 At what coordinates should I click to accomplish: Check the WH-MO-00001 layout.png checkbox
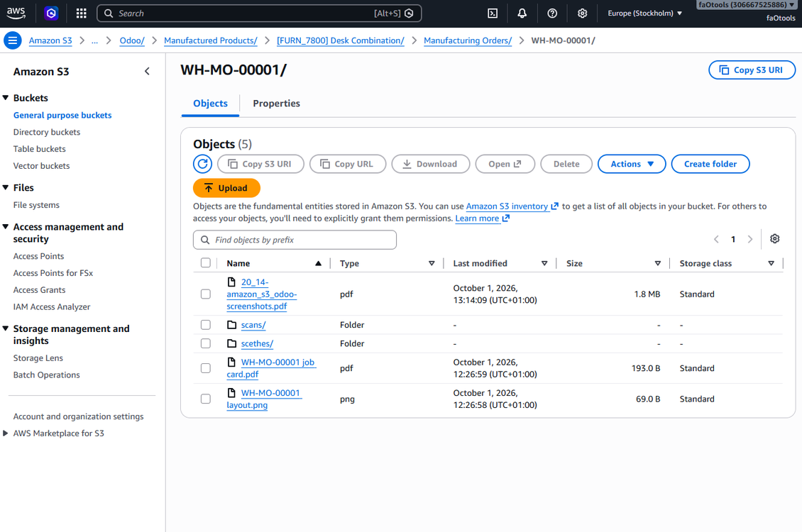(x=206, y=399)
